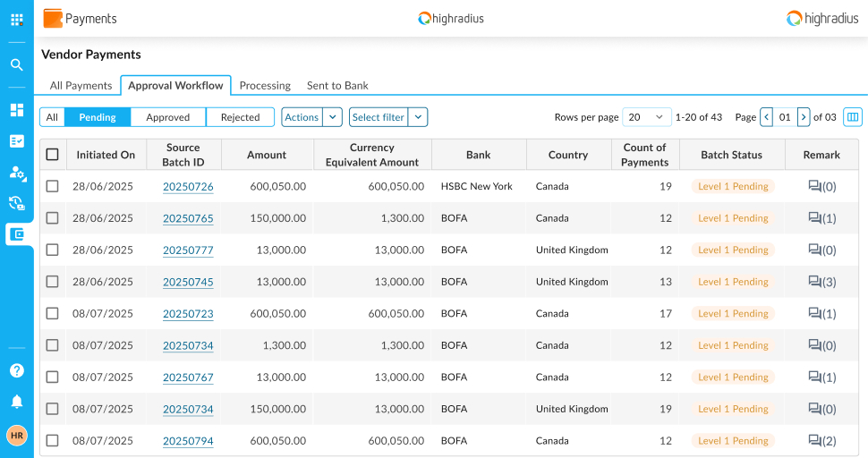Click the page number input field

(785, 117)
